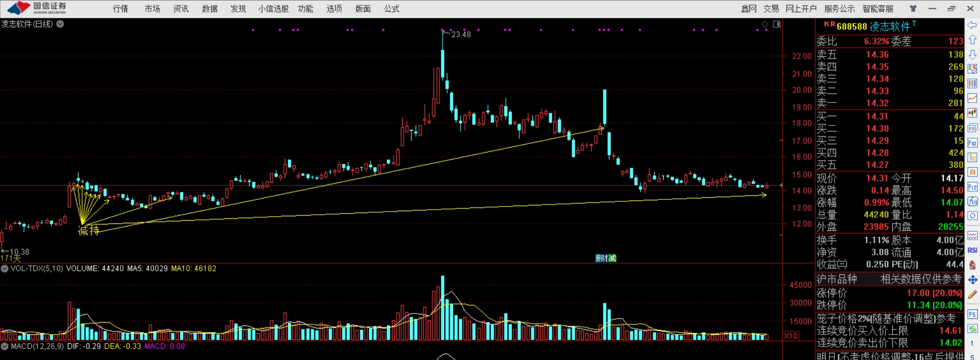Click the 委比 value 6.32%
This screenshot has height=360, width=980.
coord(876,41)
